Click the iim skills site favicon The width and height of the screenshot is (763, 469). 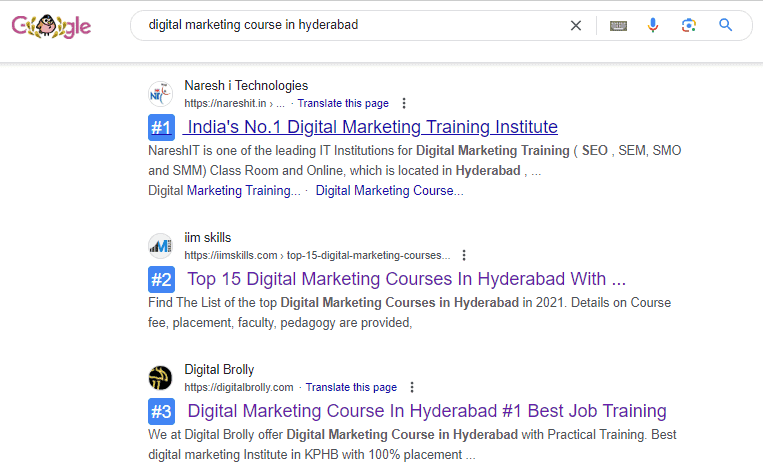(x=160, y=246)
